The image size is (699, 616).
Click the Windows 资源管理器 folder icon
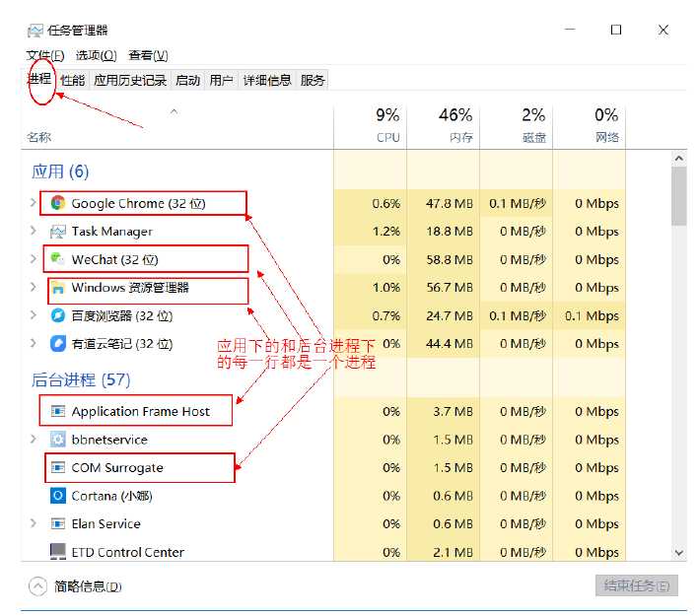[x=58, y=288]
